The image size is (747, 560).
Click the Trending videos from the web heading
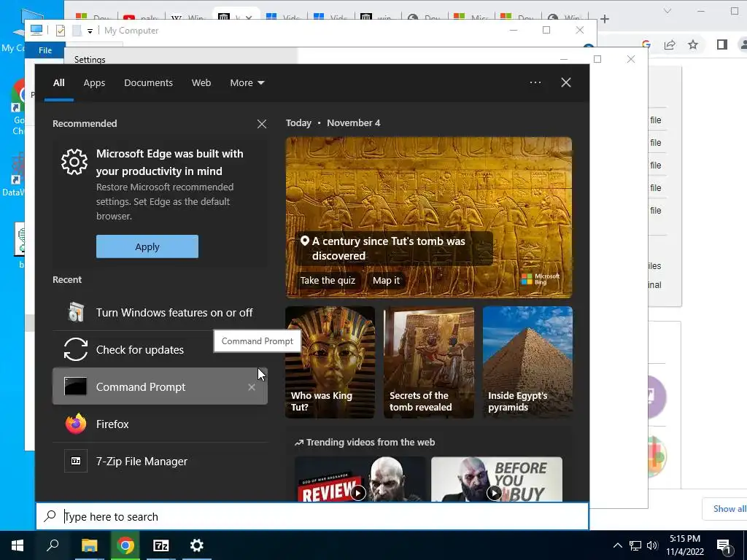point(365,443)
